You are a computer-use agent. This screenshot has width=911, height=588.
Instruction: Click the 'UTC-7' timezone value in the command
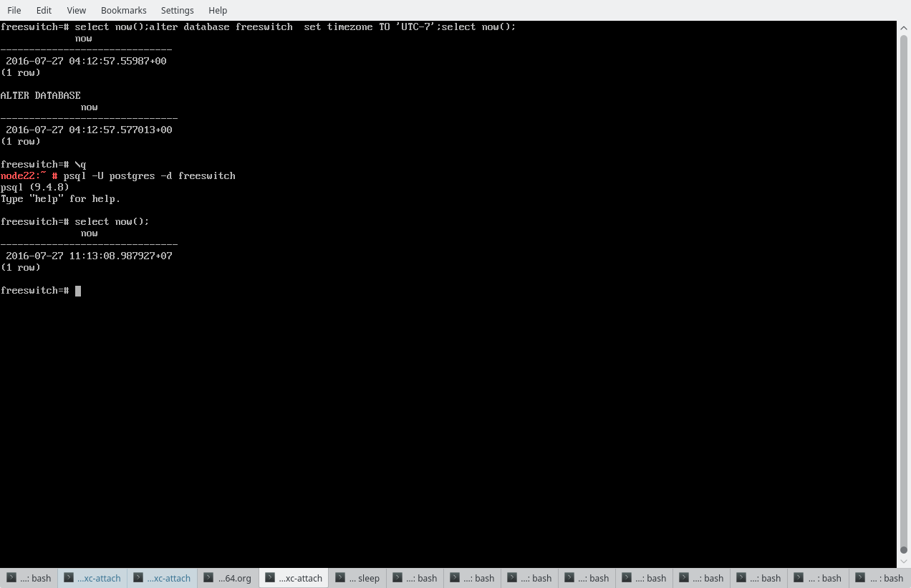click(416, 26)
